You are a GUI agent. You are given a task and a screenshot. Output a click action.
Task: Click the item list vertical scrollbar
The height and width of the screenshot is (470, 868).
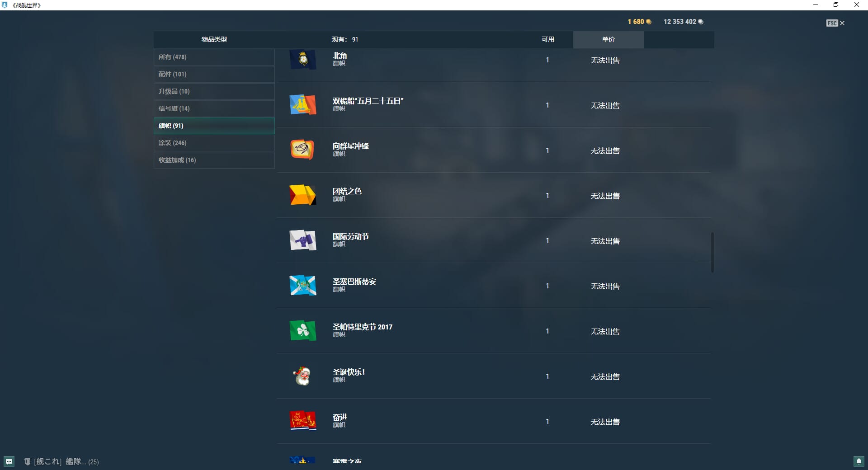click(x=712, y=252)
